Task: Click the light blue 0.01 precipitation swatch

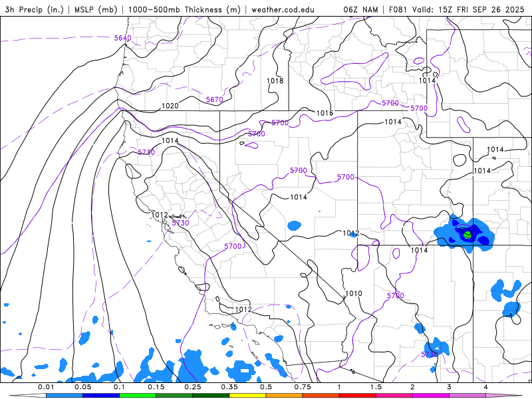Action: 65,396
